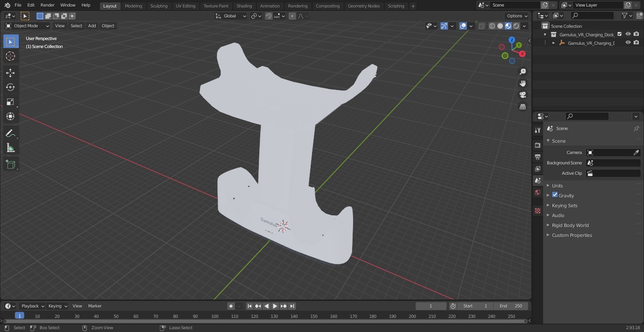Open the File menu

18,5
